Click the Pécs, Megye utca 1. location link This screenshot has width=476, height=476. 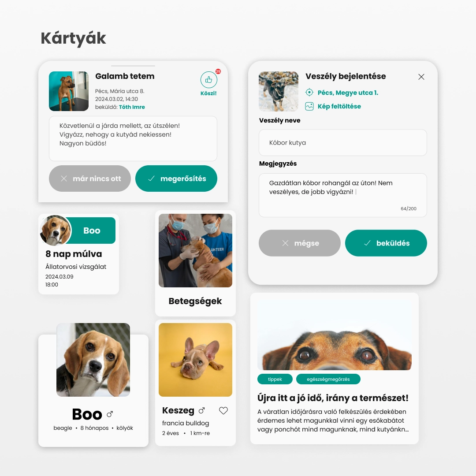coord(348,93)
